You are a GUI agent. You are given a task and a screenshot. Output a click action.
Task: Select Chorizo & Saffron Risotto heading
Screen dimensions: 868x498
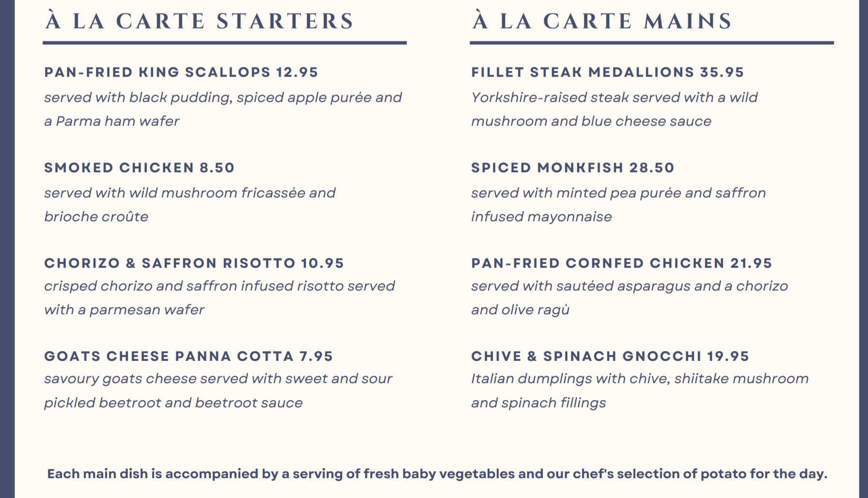pyautogui.click(x=194, y=263)
